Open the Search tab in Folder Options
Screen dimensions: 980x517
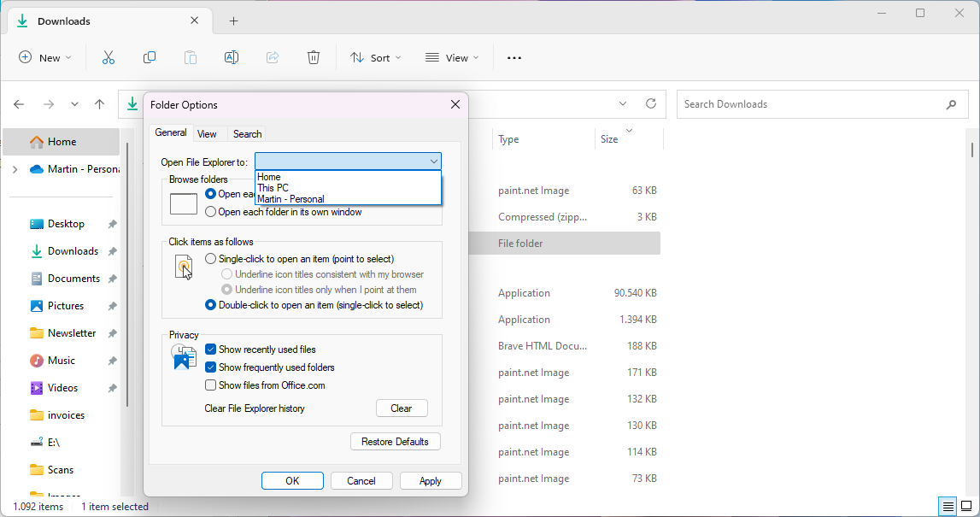click(247, 133)
